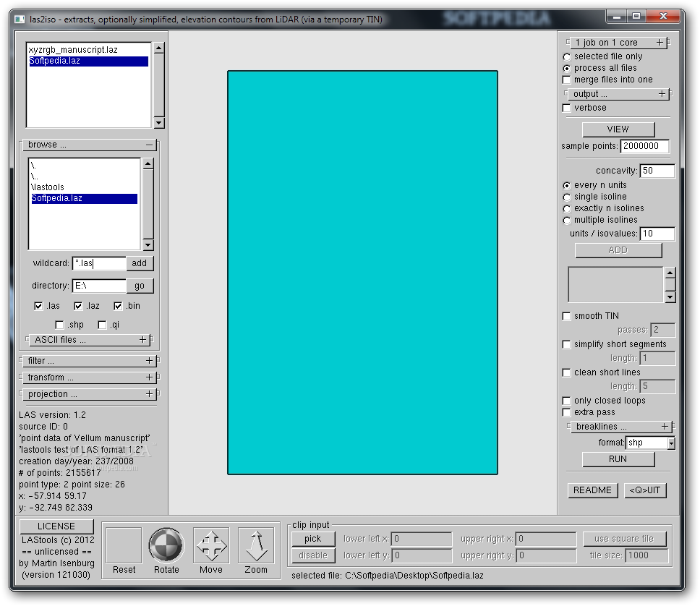Click the wildcard 'add' button
Image resolution: width=700 pixels, height=606 pixels.
pos(140,263)
